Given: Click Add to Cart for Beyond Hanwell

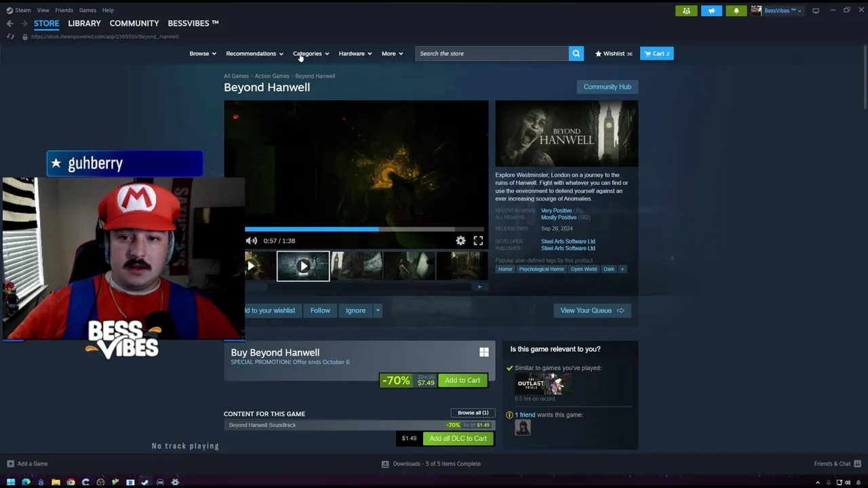Looking at the screenshot, I should pyautogui.click(x=462, y=380).
